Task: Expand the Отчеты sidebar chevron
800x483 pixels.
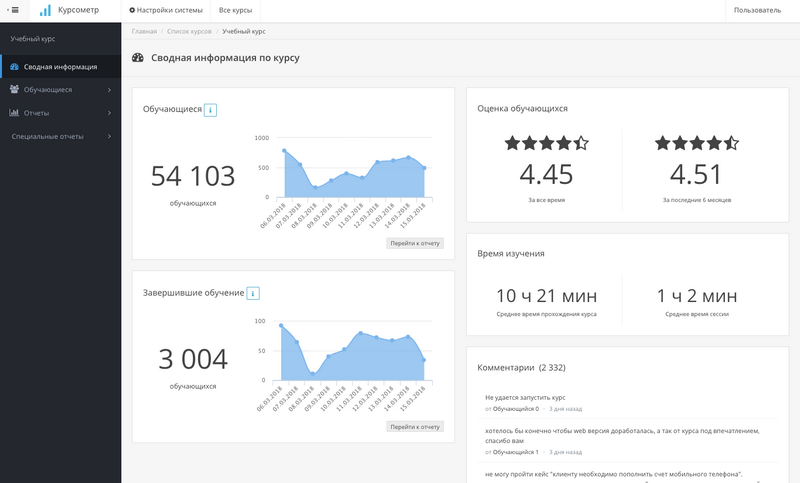Action: [x=109, y=113]
